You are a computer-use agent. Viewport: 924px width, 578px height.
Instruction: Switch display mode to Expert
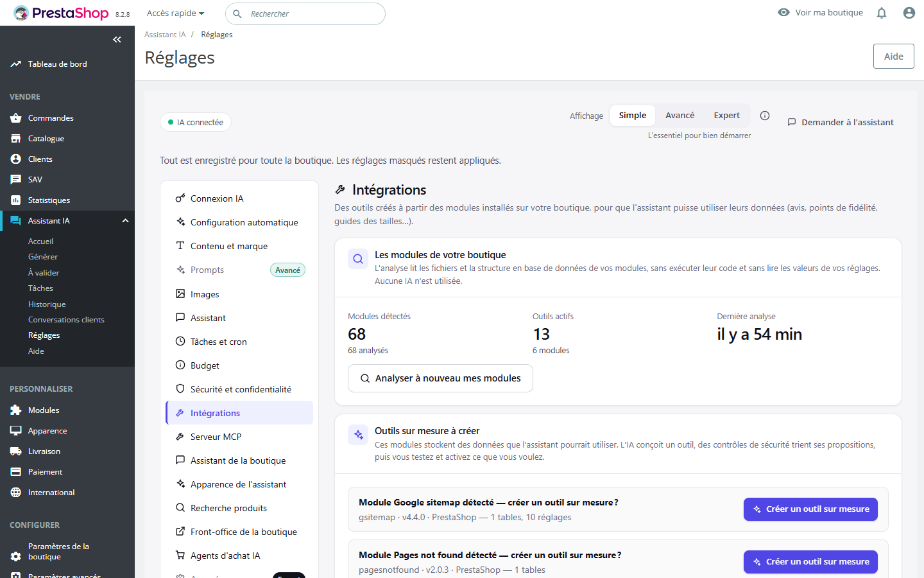click(x=726, y=116)
